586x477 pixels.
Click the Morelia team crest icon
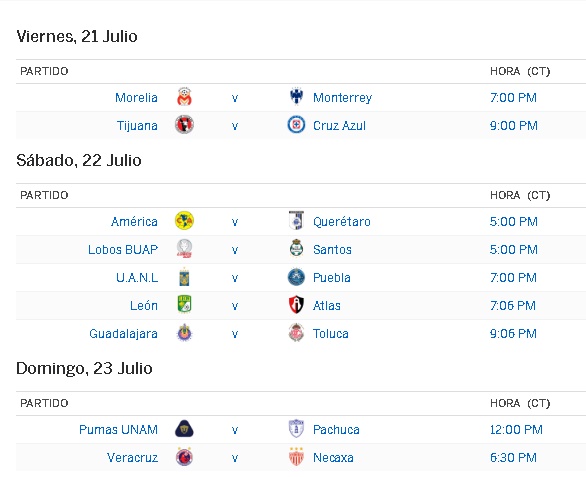(x=184, y=97)
